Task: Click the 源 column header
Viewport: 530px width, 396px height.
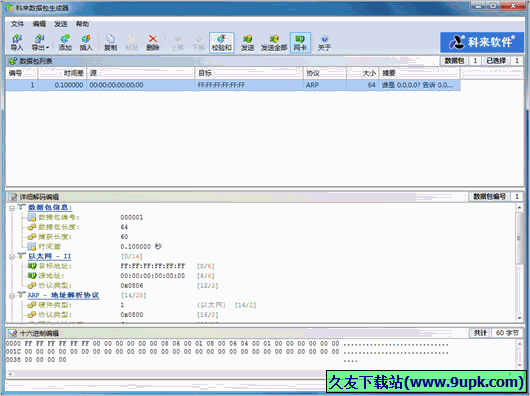Action: 141,73
